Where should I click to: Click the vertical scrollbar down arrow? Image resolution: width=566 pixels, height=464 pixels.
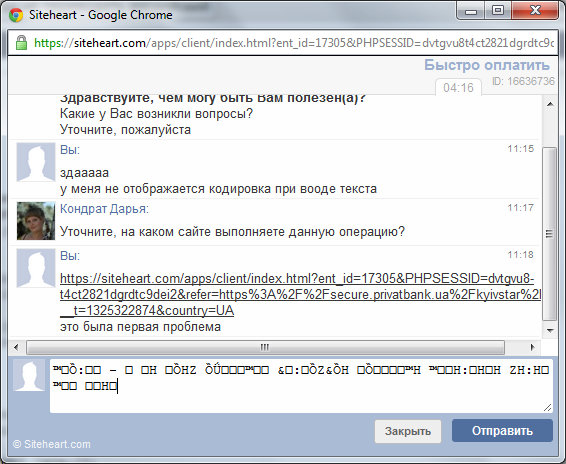pos(550,330)
